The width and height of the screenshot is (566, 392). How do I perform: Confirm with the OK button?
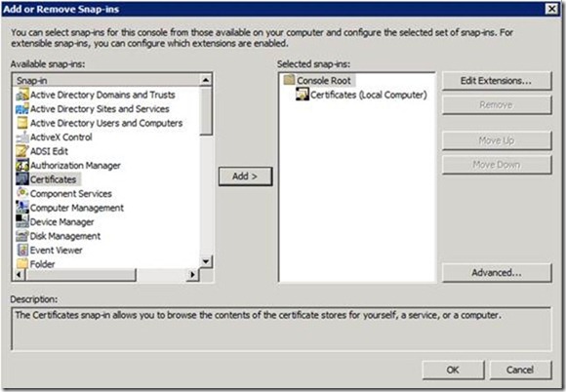click(453, 370)
